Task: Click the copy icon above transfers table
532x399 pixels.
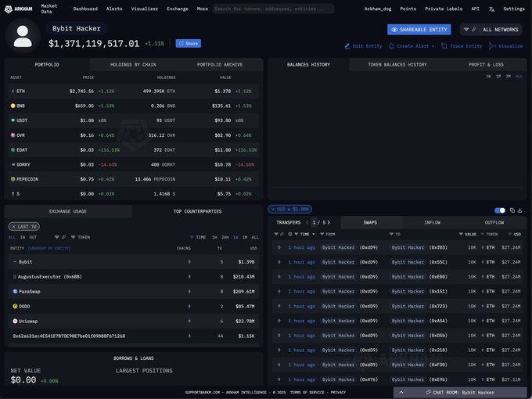Action: (x=512, y=210)
